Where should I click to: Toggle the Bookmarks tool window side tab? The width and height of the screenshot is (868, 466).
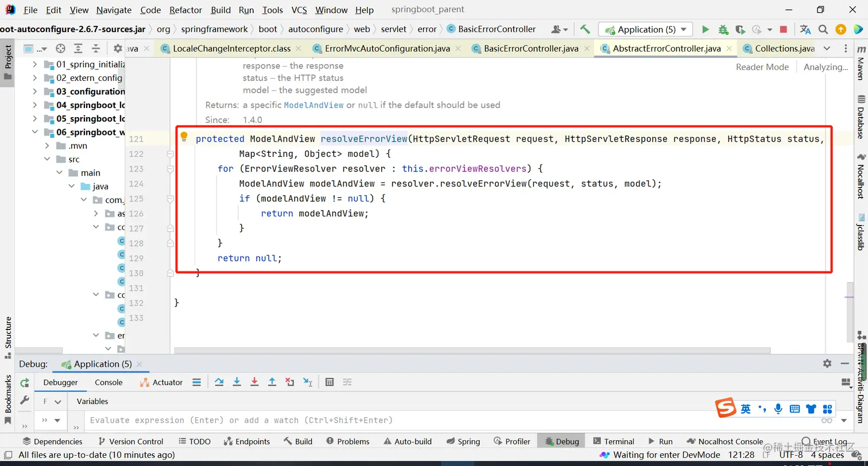tap(8, 399)
